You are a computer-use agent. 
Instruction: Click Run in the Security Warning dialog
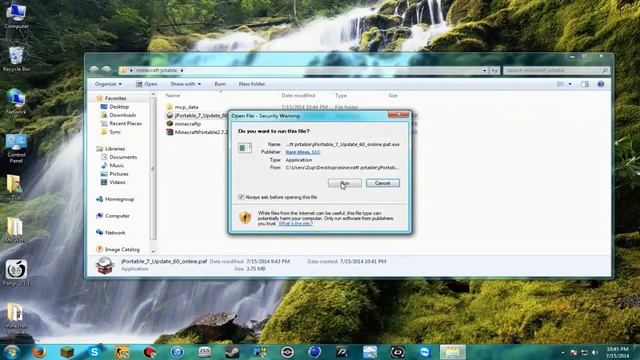tap(344, 183)
